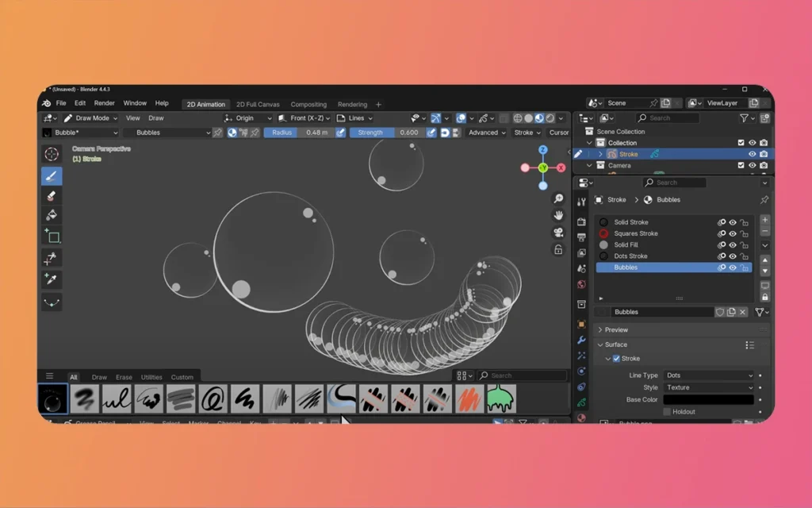This screenshot has height=508, width=812.
Task: Select the orange scribble brush thumbnail
Action: [469, 398]
